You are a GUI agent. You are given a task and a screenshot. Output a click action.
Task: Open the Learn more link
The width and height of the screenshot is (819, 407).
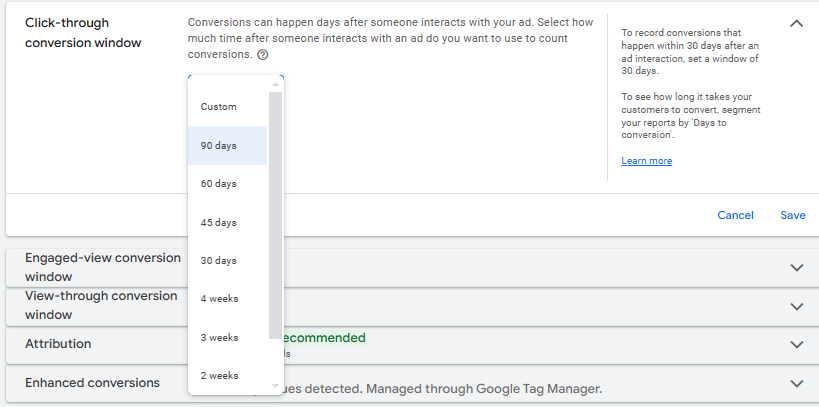pyautogui.click(x=646, y=161)
